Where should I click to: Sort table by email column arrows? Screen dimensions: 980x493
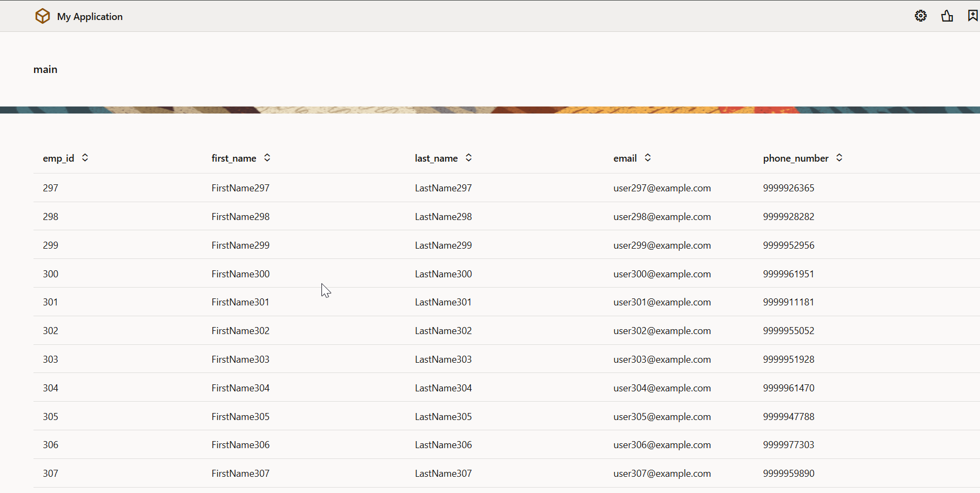[647, 158]
